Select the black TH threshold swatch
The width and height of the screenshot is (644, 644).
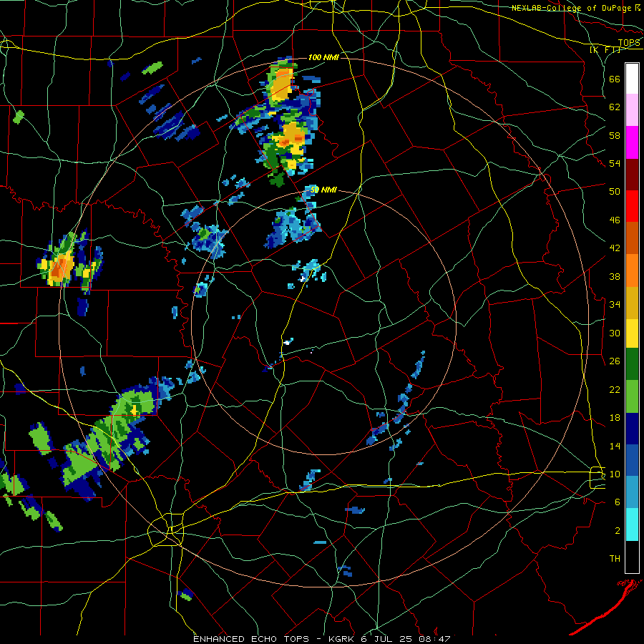pos(632,557)
